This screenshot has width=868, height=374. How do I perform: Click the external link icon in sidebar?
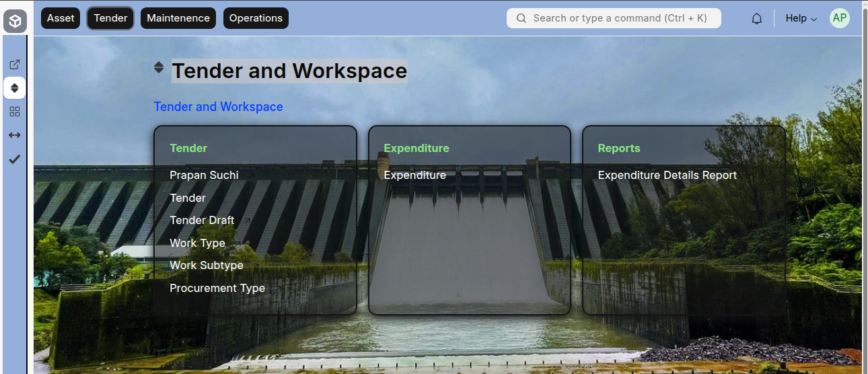(x=14, y=65)
